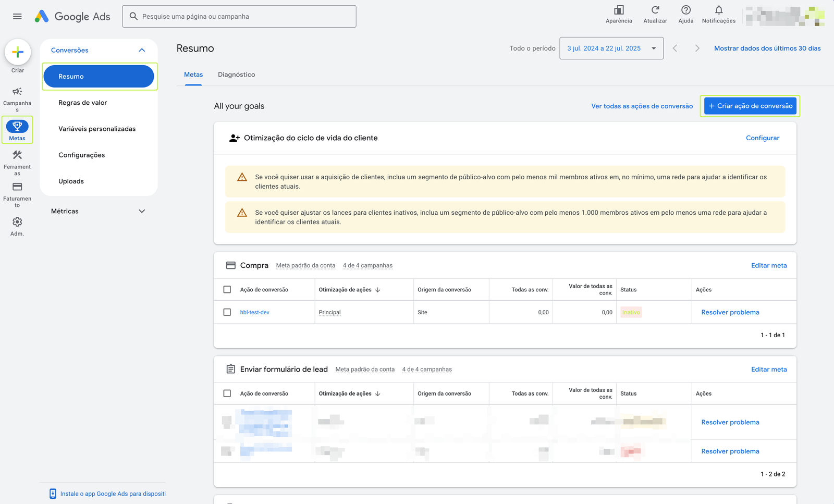This screenshot has width=834, height=504.
Task: Go to the previous date period
Action: 675,48
